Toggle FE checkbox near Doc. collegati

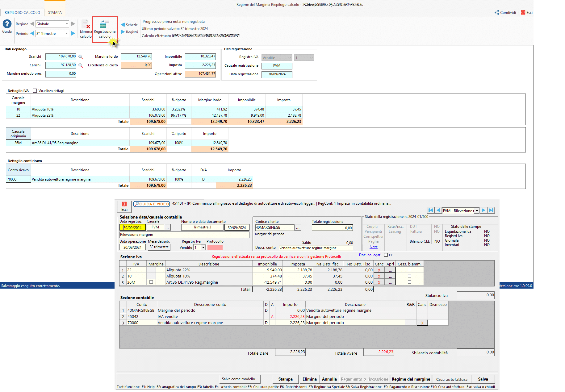(x=386, y=255)
